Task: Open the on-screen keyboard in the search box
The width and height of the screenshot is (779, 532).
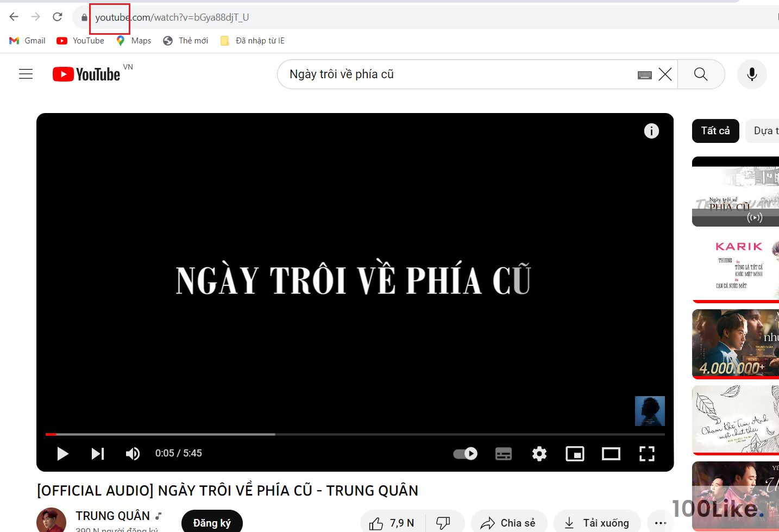Action: pos(645,75)
